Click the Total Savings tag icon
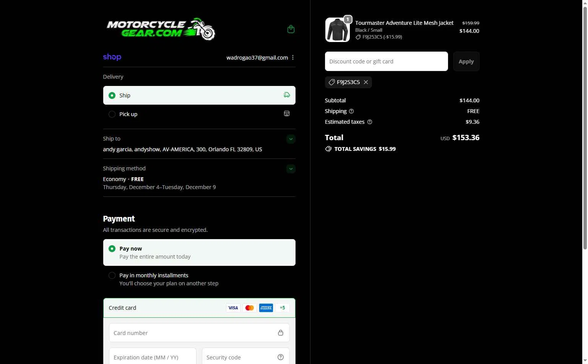588x364 pixels. (x=328, y=149)
